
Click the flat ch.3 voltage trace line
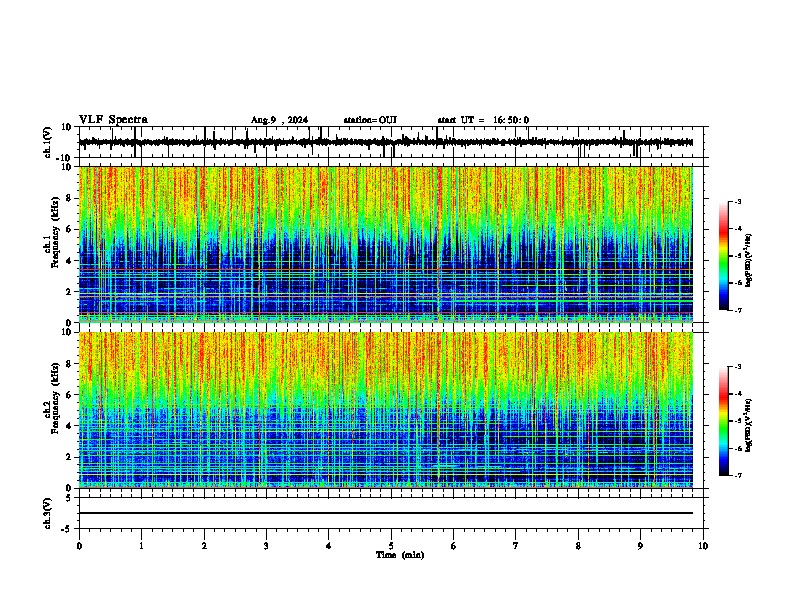(386, 513)
